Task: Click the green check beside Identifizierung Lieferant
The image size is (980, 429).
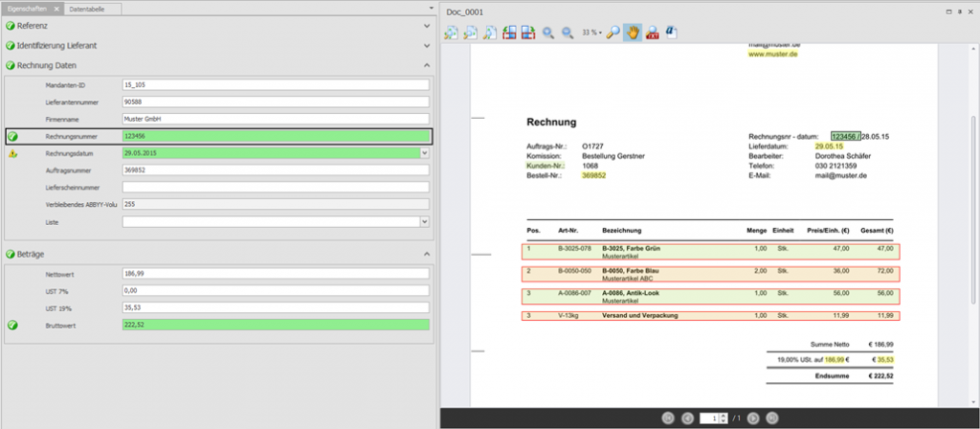Action: tap(10, 46)
